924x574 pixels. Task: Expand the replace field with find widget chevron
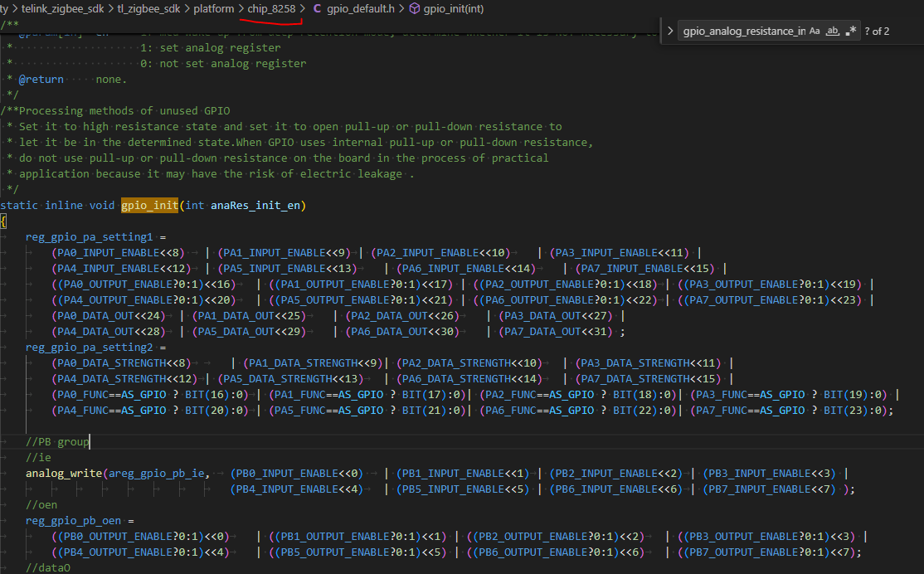[670, 32]
